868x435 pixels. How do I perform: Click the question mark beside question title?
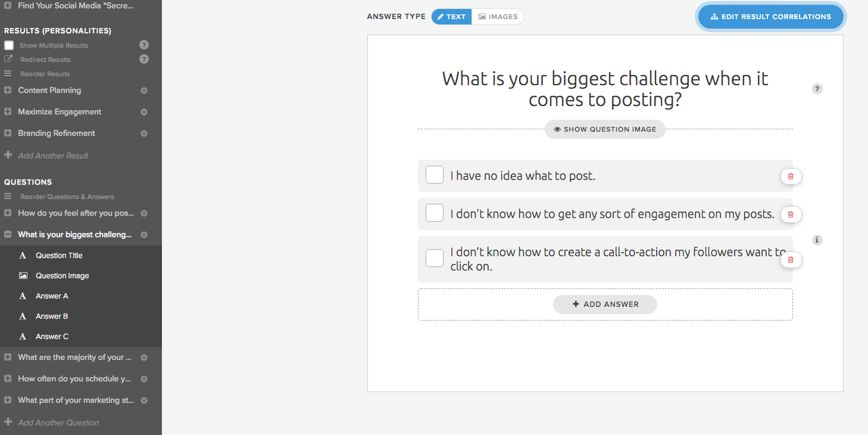817,89
